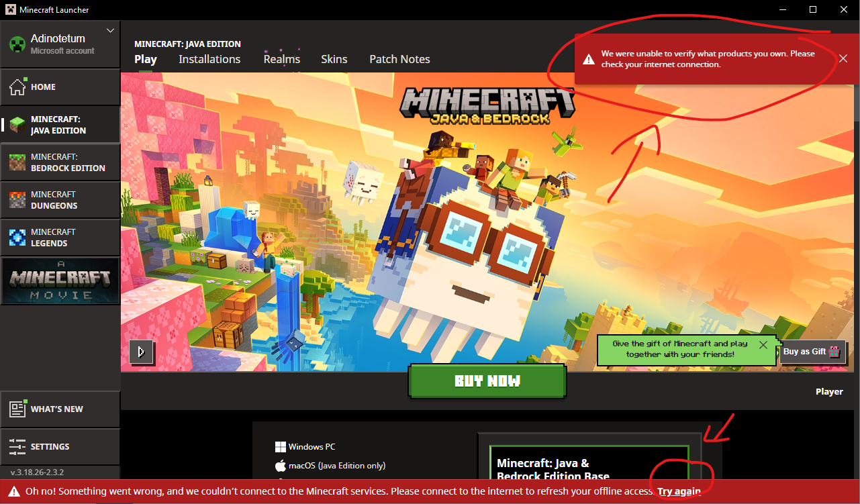
Task: Select Minecraft: Java Edition grass block icon
Action: point(17,125)
